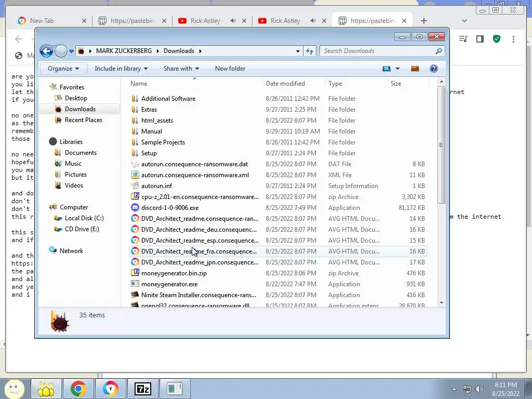Select the Ninite Steam Installer file icon

pyautogui.click(x=135, y=295)
